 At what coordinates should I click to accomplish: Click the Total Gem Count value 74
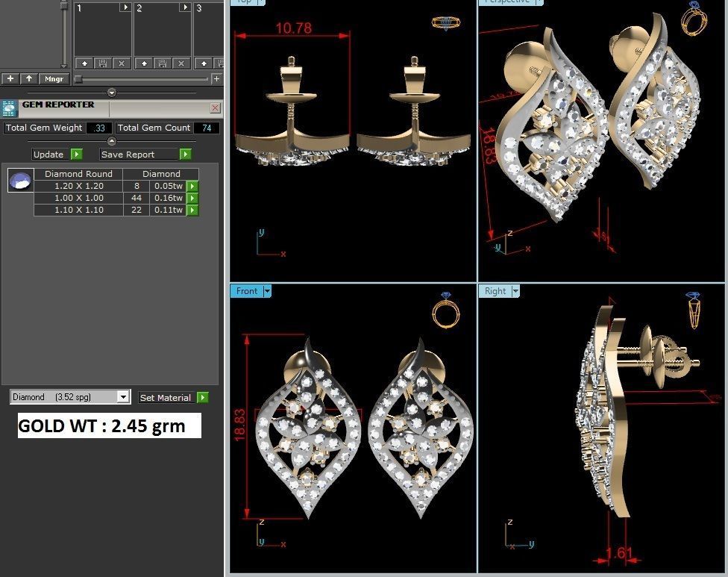pos(207,128)
